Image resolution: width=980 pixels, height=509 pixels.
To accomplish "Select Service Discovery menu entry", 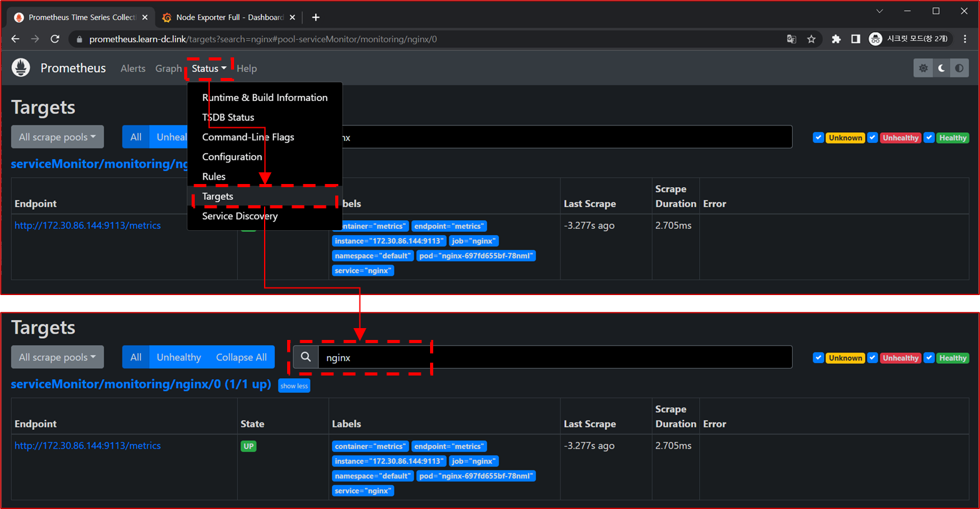I will (x=240, y=216).
